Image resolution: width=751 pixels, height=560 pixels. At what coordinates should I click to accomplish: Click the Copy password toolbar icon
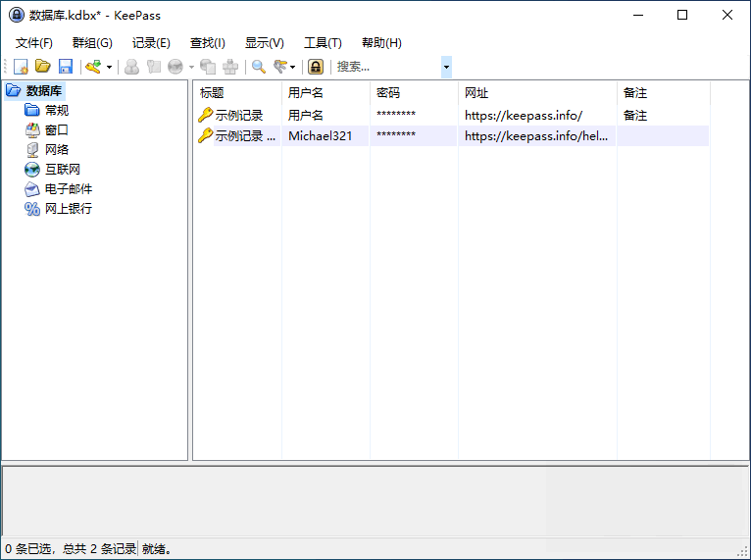click(x=154, y=67)
